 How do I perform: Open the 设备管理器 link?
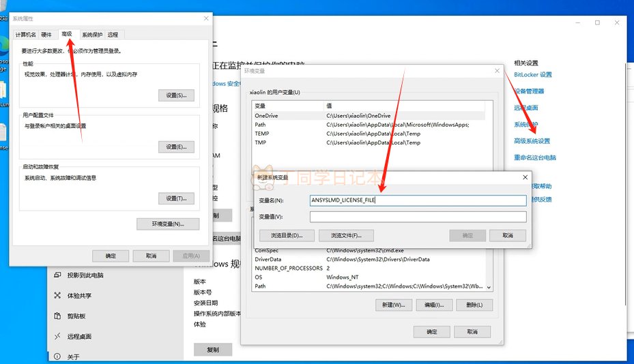coord(529,91)
